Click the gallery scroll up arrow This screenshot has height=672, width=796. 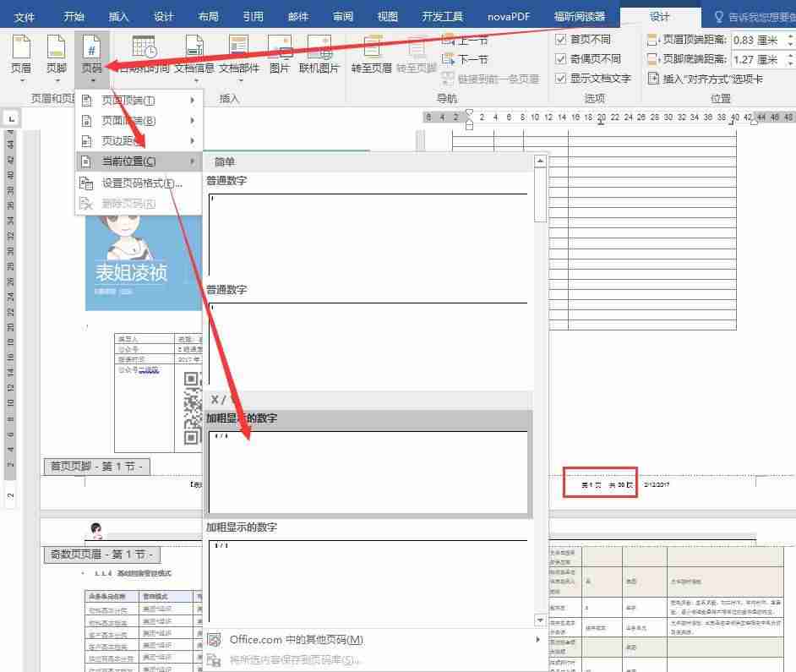pyautogui.click(x=540, y=161)
